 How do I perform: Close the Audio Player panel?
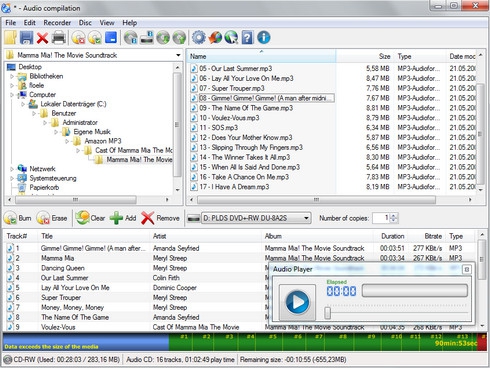pos(467,269)
